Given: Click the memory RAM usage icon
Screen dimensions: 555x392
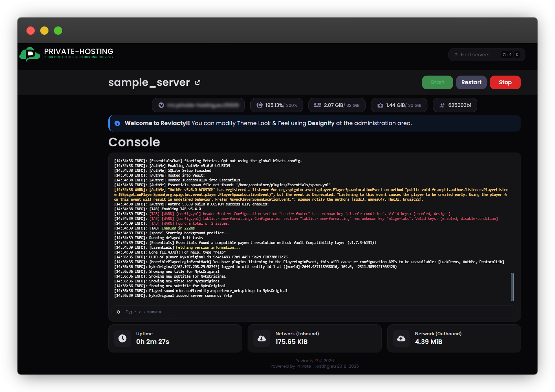Looking at the screenshot, I should pos(318,105).
